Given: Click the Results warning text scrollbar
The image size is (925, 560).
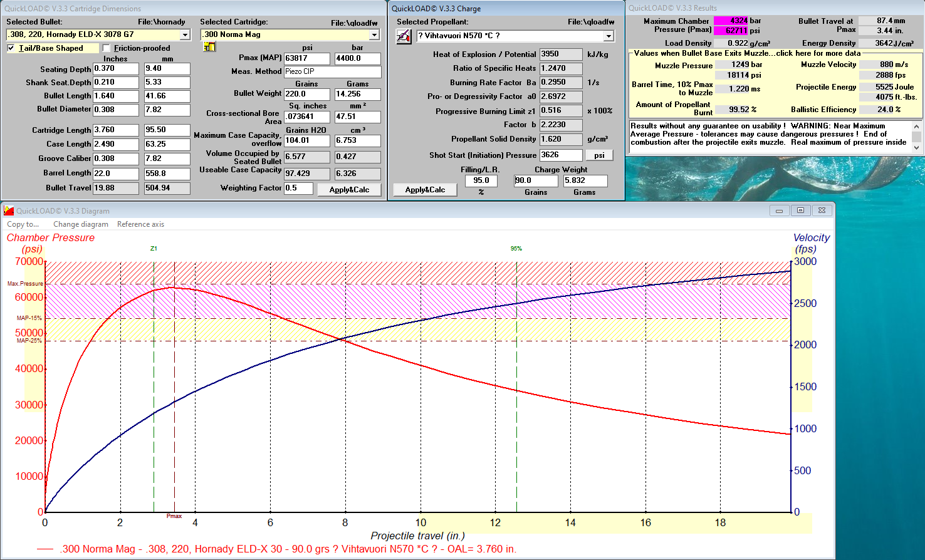Looking at the screenshot, I should pyautogui.click(x=917, y=137).
